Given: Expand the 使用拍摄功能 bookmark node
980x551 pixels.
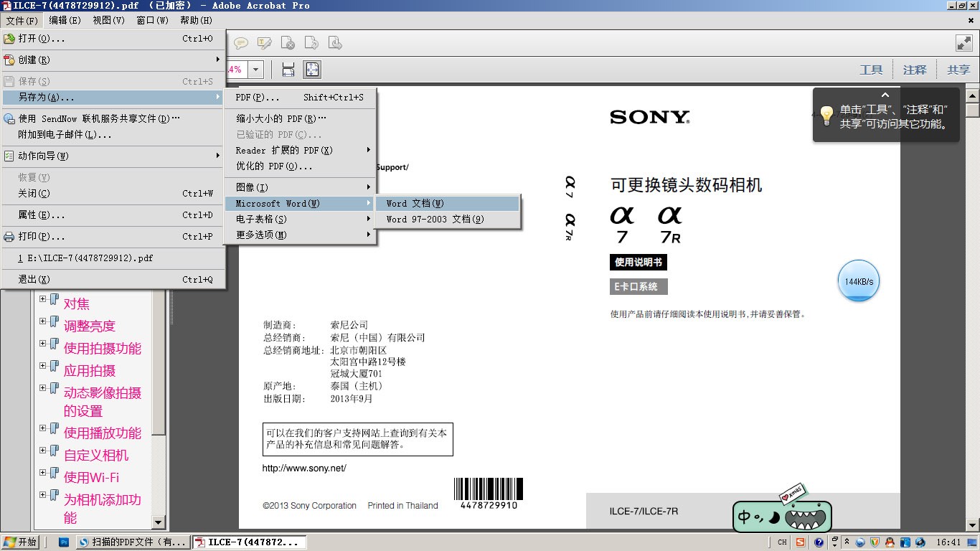Looking at the screenshot, I should [43, 344].
